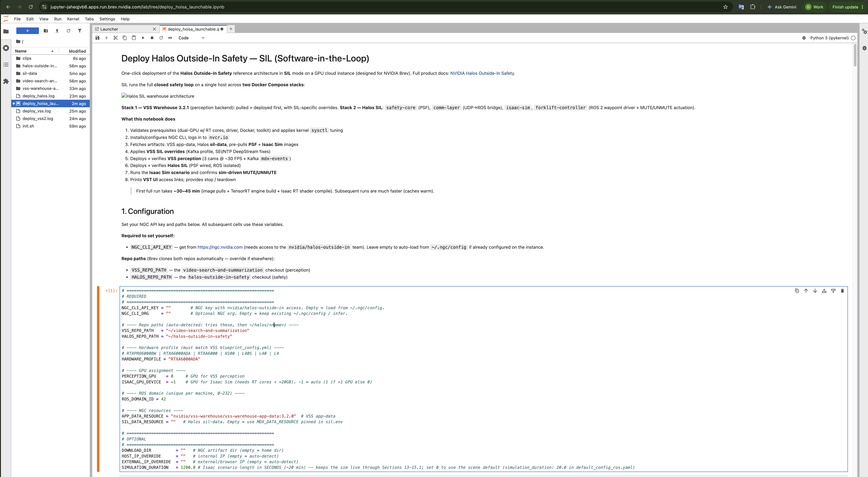Bookmark this page with star icon
The height and width of the screenshot is (477, 868).
pyautogui.click(x=726, y=7)
